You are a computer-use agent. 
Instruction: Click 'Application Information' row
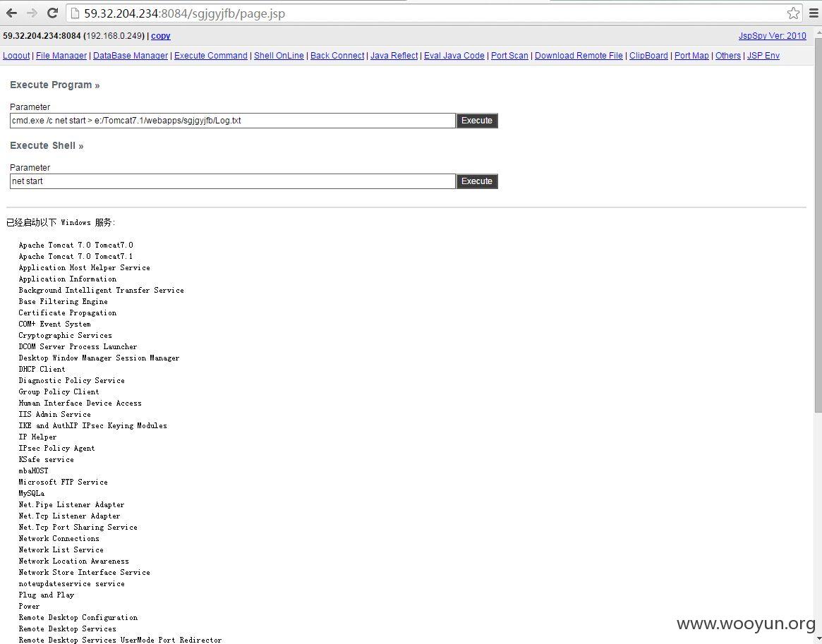[x=68, y=279]
